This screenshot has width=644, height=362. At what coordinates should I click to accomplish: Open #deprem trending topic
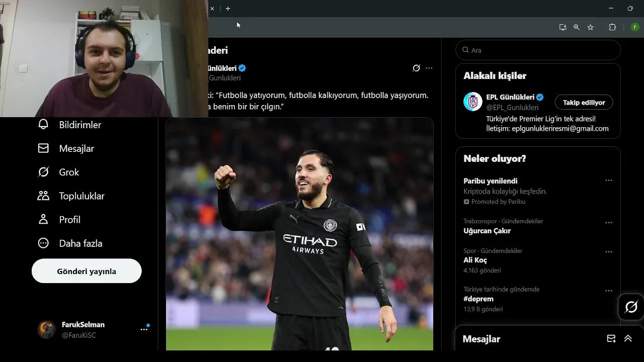pos(478,299)
